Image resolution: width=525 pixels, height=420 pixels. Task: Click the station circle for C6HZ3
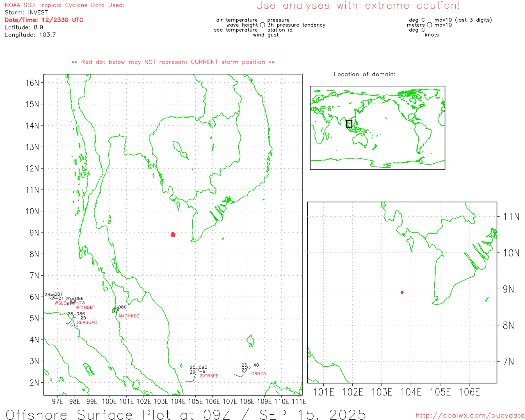[x=249, y=367]
